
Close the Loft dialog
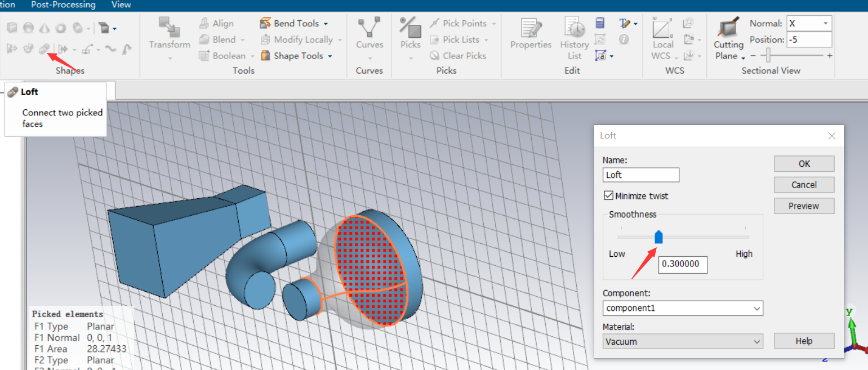832,136
